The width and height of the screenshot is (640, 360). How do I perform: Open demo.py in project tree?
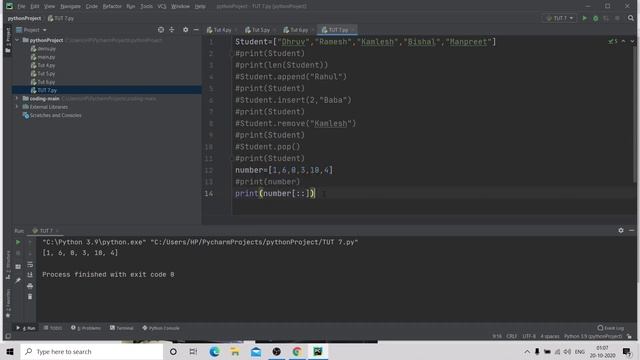tap(43, 49)
